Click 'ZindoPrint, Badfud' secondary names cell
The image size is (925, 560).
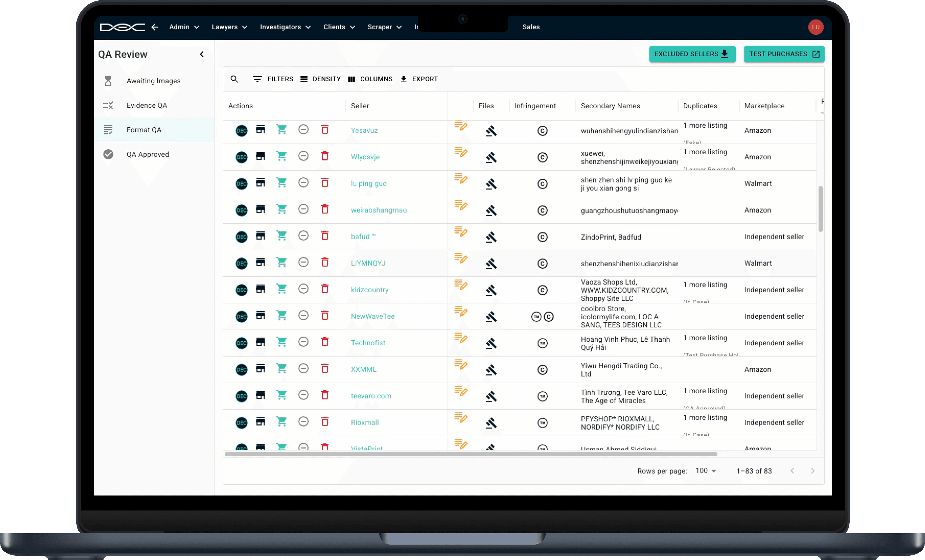(611, 237)
